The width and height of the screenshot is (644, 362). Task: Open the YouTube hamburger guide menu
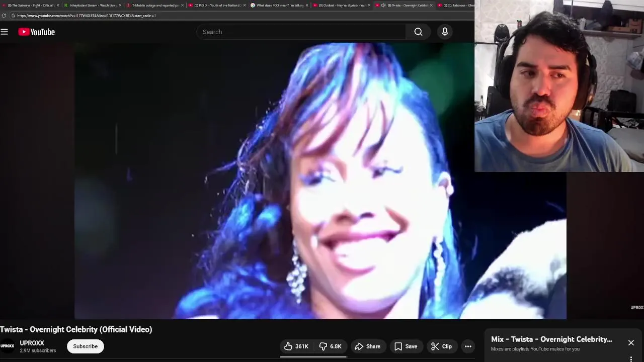(x=5, y=32)
